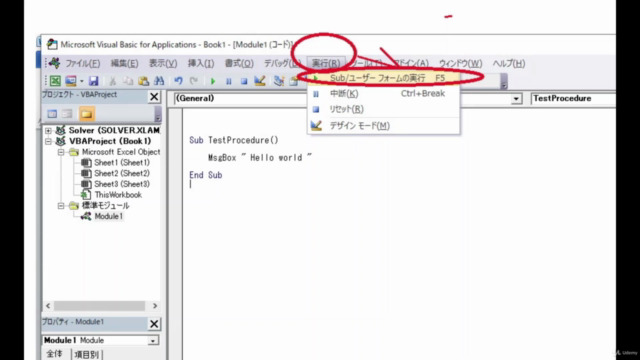This screenshot has height=360, width=640.
Task: Choose Sub/ユーザーフォームの実行 F5 menu entry
Action: click(x=384, y=78)
